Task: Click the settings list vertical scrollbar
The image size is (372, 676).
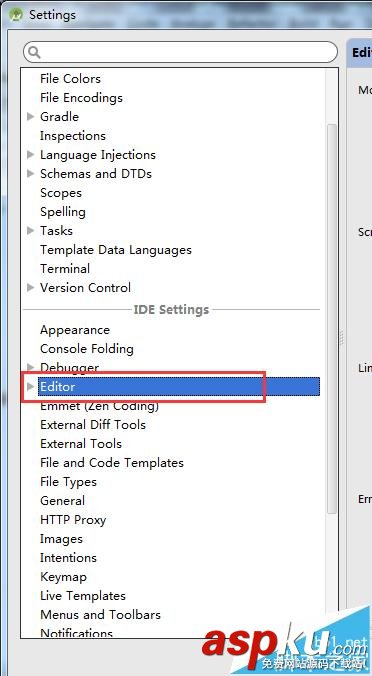Action: click(332, 319)
